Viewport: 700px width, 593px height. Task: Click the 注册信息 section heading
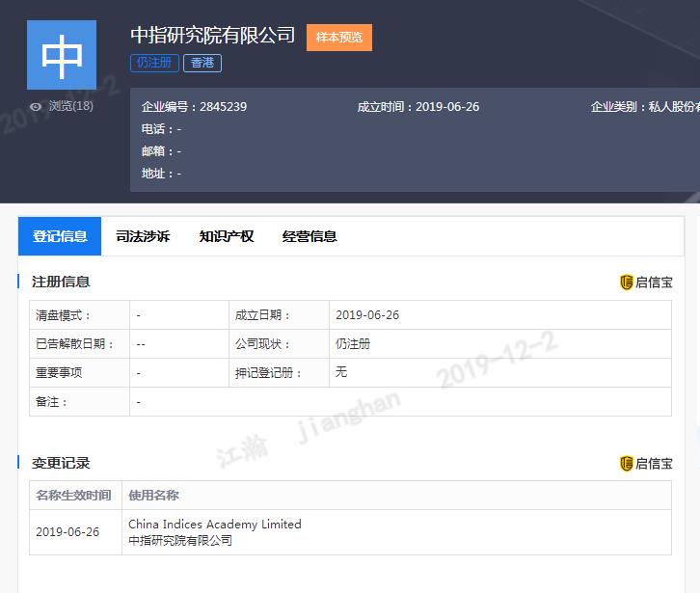tap(61, 282)
